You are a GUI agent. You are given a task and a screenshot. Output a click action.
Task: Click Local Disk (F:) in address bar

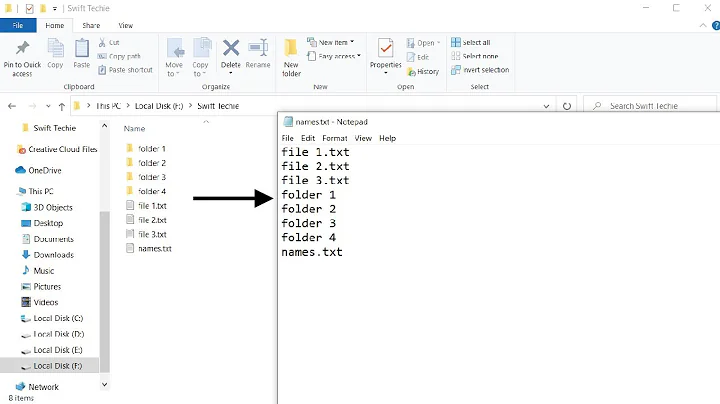pyautogui.click(x=159, y=106)
